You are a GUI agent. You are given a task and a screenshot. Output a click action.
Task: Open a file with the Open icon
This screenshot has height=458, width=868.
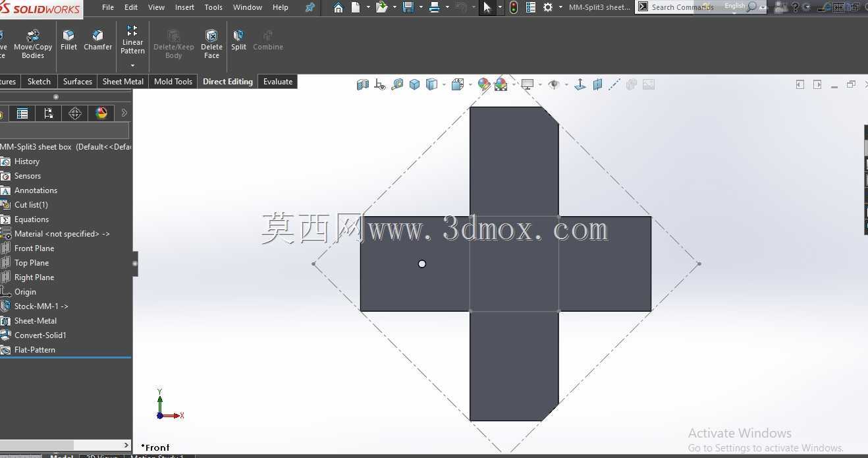click(381, 7)
